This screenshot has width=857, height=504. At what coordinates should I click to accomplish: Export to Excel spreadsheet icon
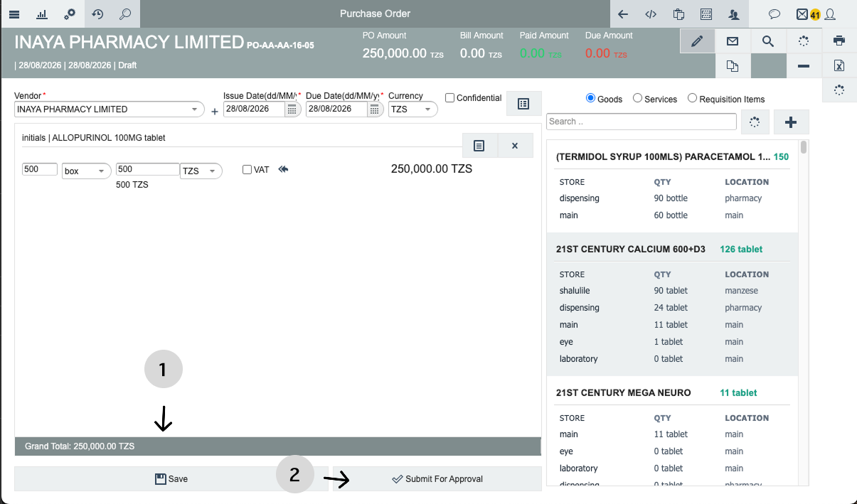point(839,66)
